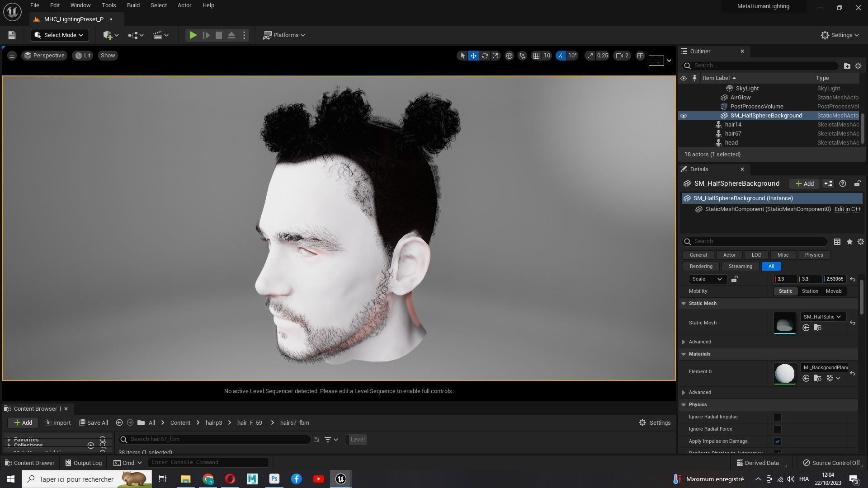Open the Platforms dropdown

point(284,35)
